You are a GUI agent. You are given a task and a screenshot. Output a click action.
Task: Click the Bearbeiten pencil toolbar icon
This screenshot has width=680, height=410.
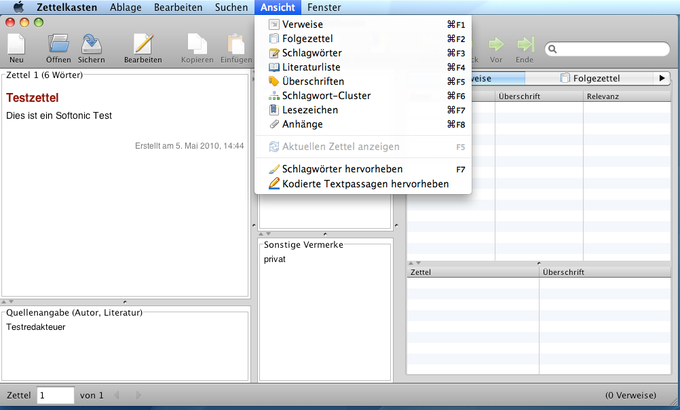143,44
